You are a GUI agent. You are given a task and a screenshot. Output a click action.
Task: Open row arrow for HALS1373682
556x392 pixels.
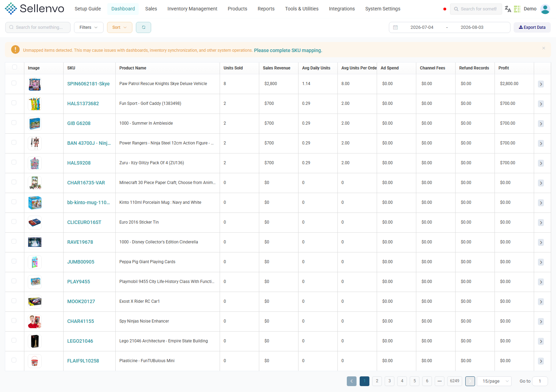click(541, 104)
